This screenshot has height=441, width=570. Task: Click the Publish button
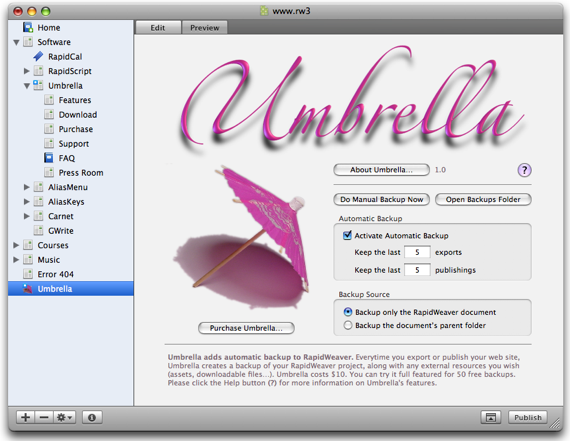[x=527, y=417]
